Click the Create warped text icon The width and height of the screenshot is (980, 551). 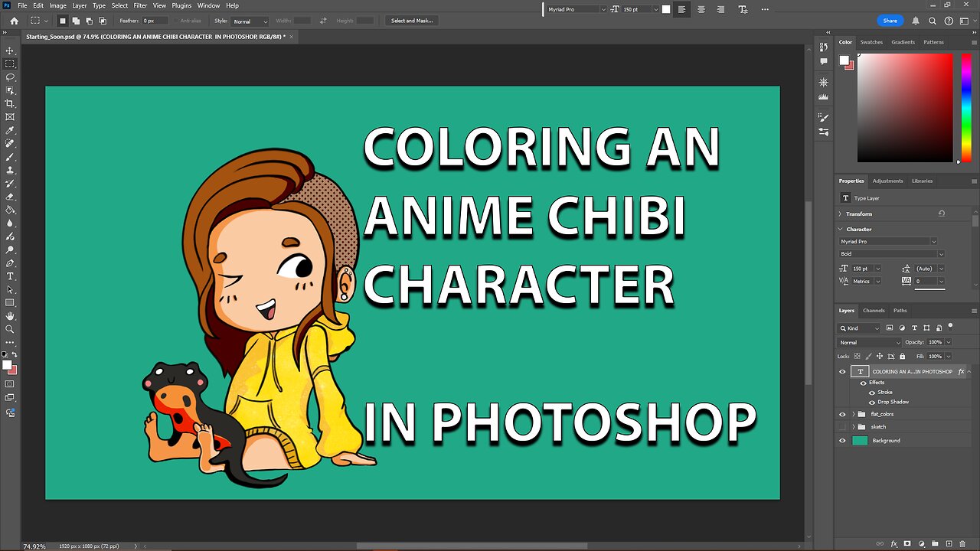743,9
